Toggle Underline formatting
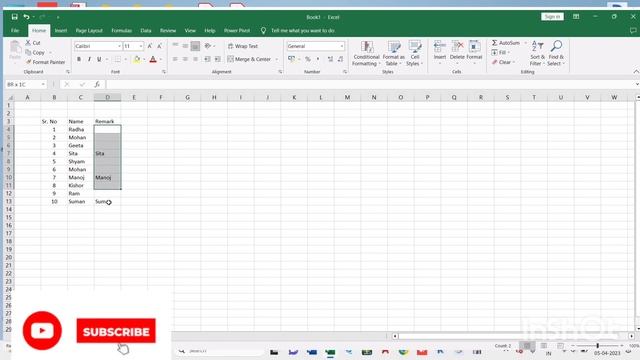 pos(99,59)
